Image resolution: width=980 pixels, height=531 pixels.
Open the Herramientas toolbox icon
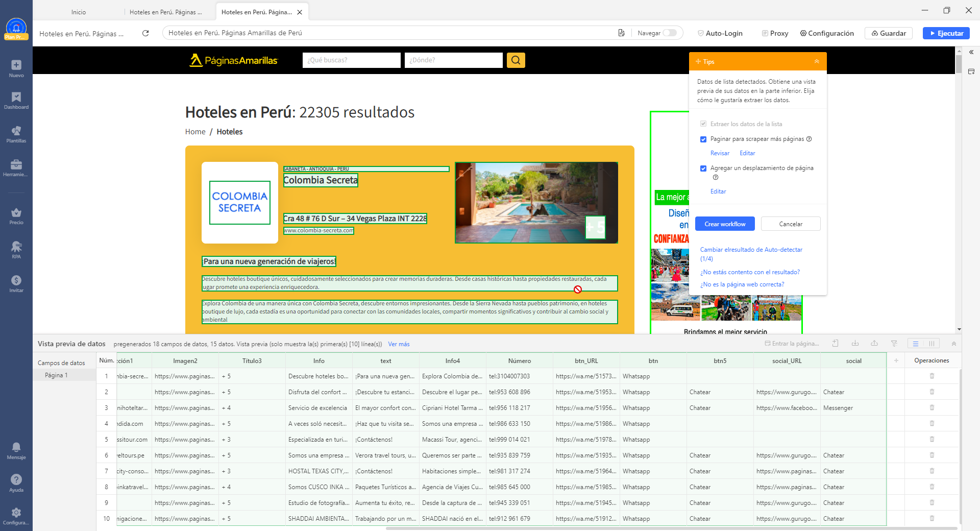click(16, 168)
